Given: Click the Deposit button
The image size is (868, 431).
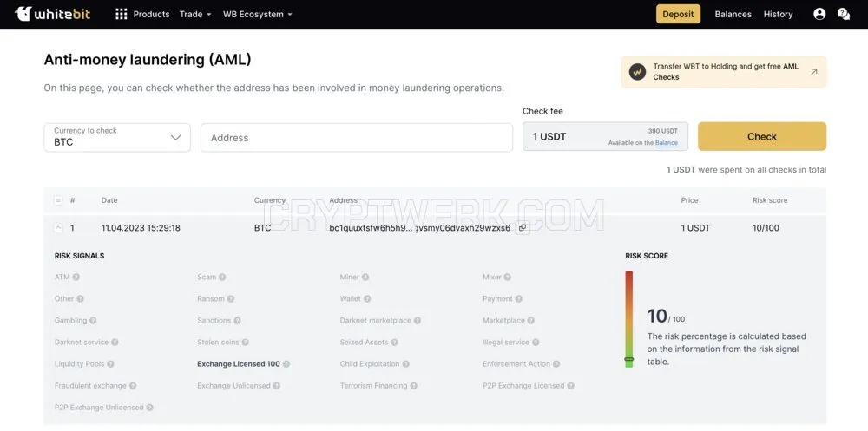Looking at the screenshot, I should pyautogui.click(x=678, y=15).
